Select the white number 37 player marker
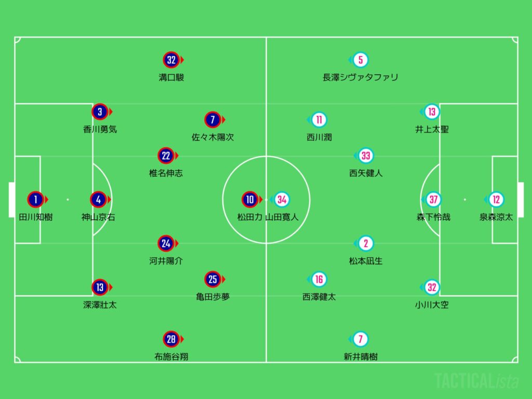 434,199
